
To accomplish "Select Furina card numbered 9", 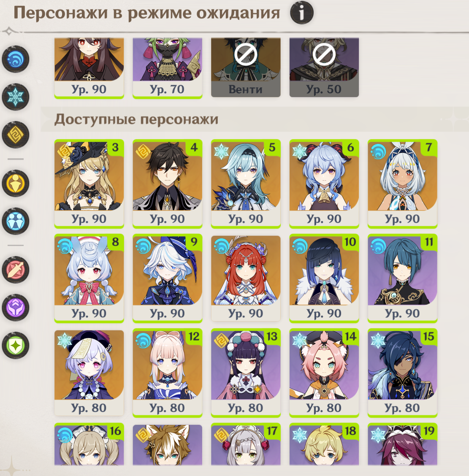I will [167, 278].
